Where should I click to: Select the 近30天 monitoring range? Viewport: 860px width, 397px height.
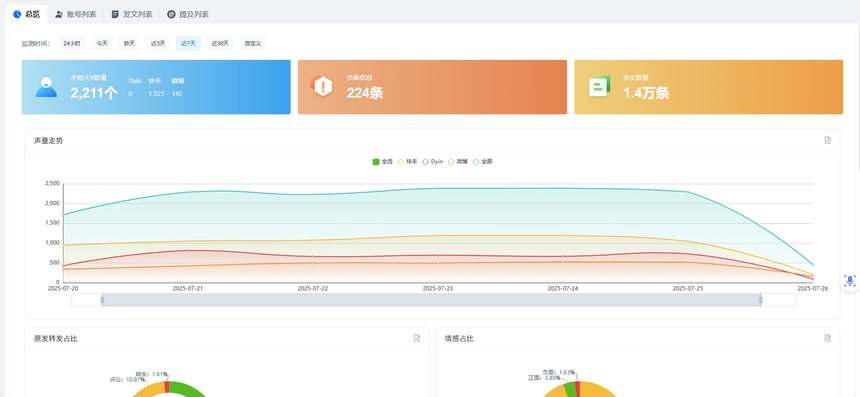pyautogui.click(x=220, y=43)
